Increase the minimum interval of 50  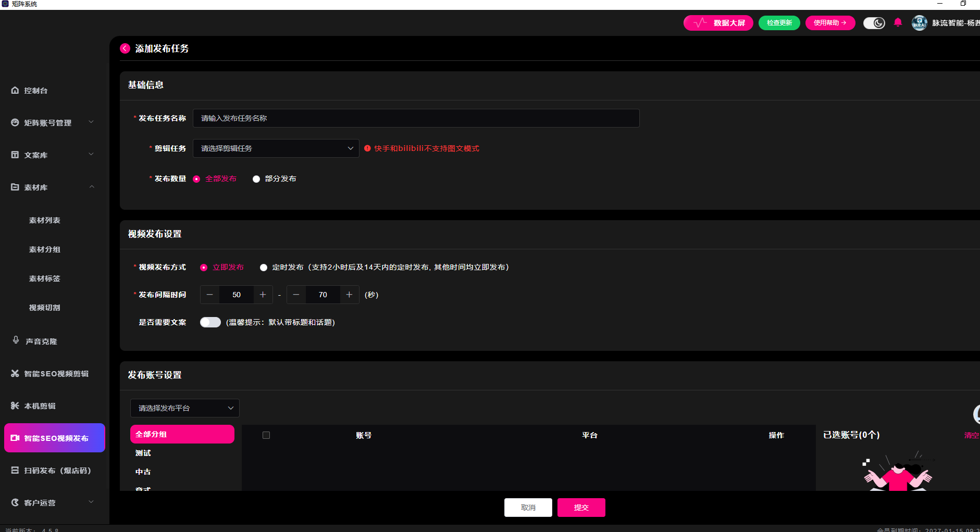(263, 295)
